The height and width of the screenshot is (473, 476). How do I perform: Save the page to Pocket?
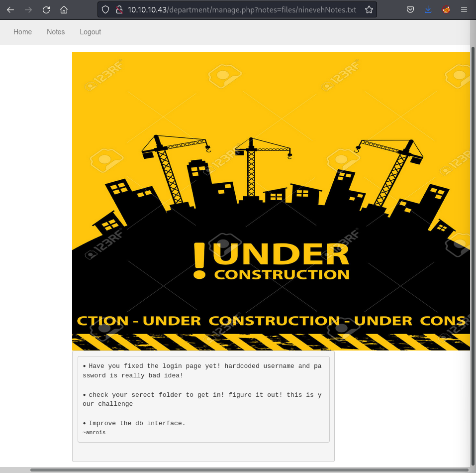410,9
